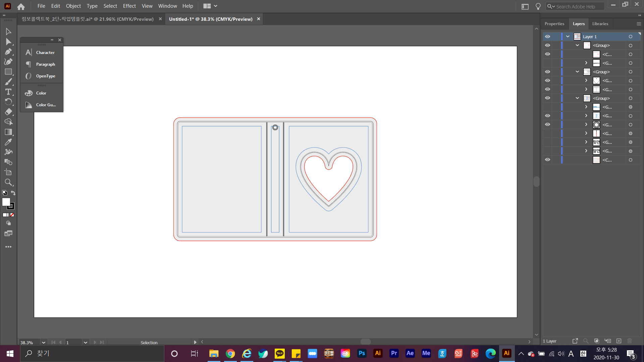Select the Eyedropper tool
Screen dimensions: 644x362
(8, 142)
